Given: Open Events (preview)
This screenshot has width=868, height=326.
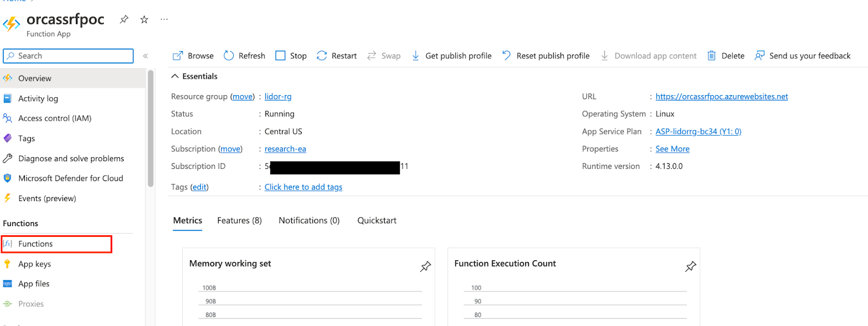Looking at the screenshot, I should (x=73, y=198).
